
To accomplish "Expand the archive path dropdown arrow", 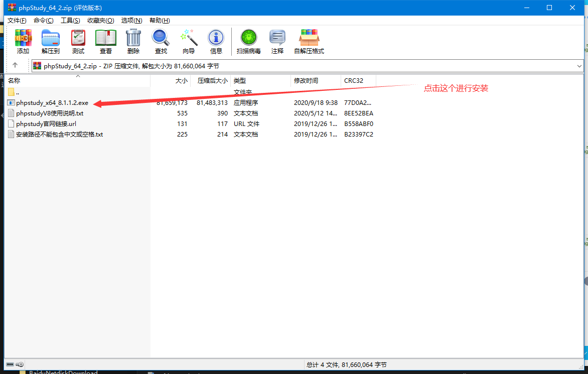I will pos(579,66).
